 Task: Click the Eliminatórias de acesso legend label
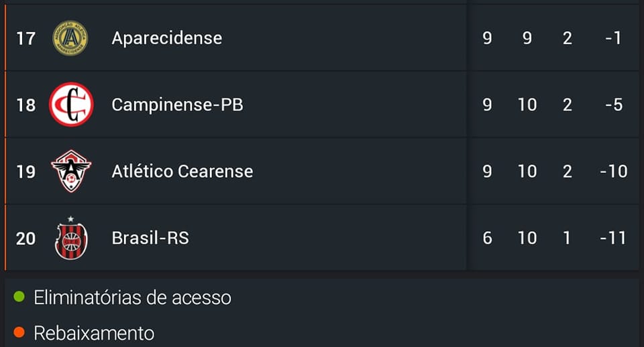pos(132,297)
